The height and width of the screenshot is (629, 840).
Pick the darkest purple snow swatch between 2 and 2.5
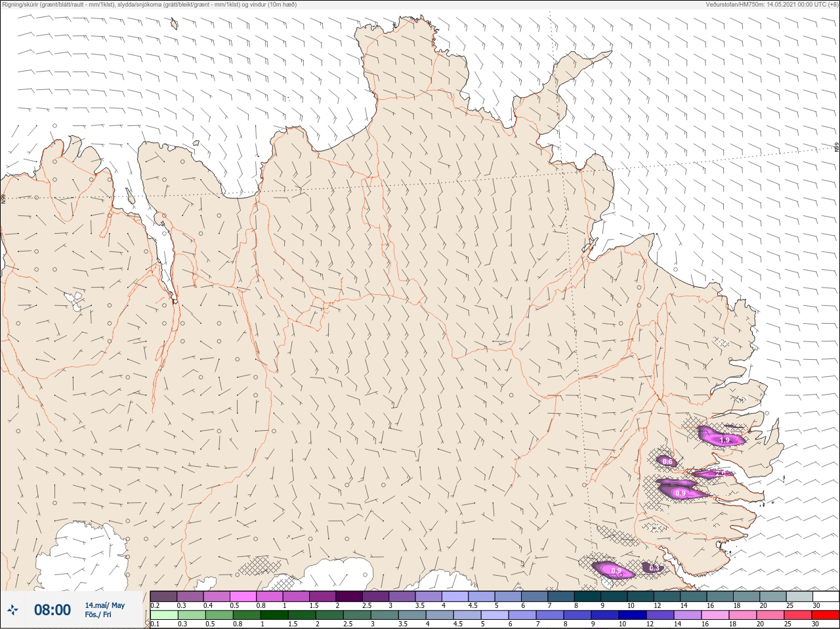click(349, 596)
